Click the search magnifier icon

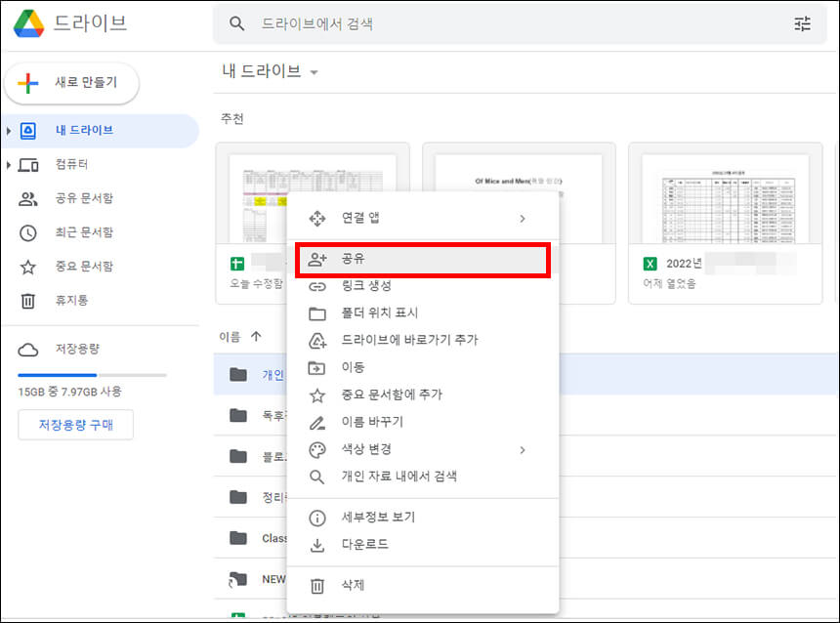coord(235,23)
